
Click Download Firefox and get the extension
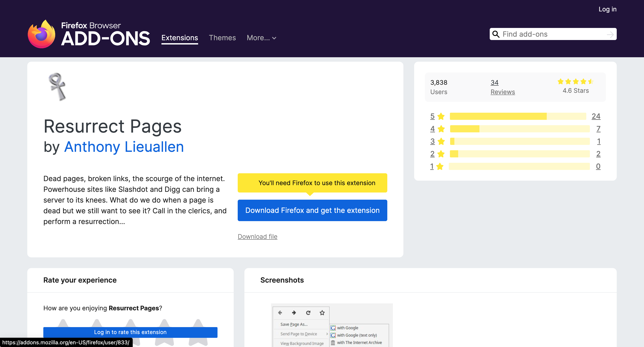pos(313,210)
